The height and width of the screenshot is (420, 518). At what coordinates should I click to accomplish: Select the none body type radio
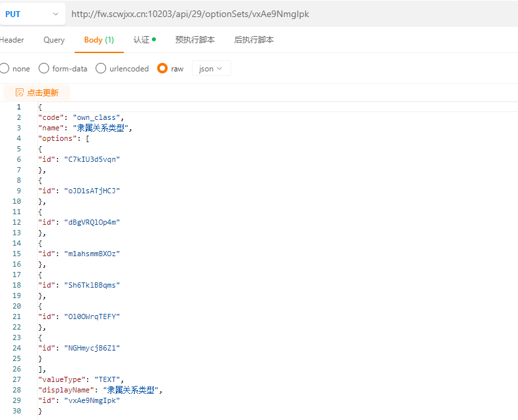click(5, 68)
